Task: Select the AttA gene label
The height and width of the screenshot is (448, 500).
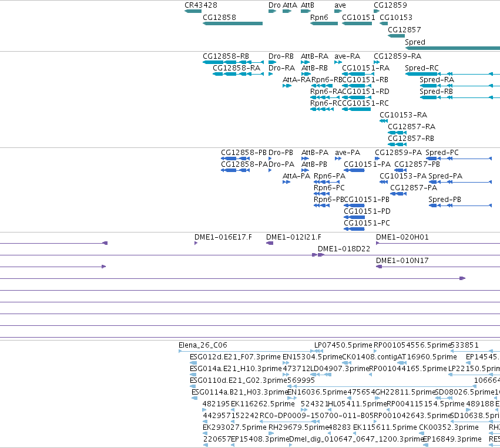Action: point(290,5)
